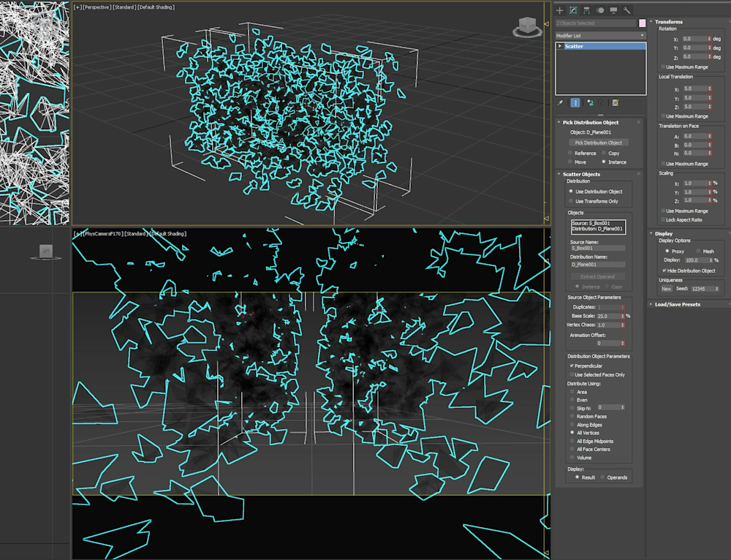Screen dimensions: 731x560
Task: Switch to the Hierarchy panel tab
Action: point(587,10)
